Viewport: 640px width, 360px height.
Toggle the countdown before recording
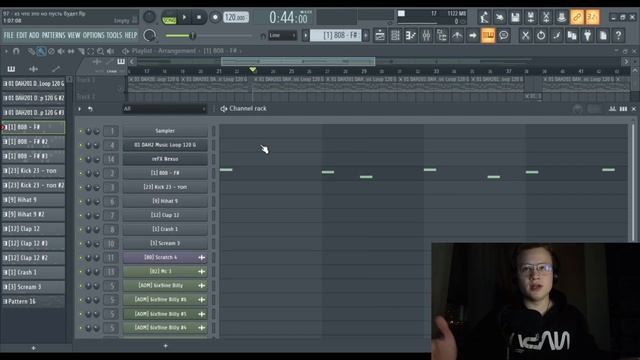593,17
